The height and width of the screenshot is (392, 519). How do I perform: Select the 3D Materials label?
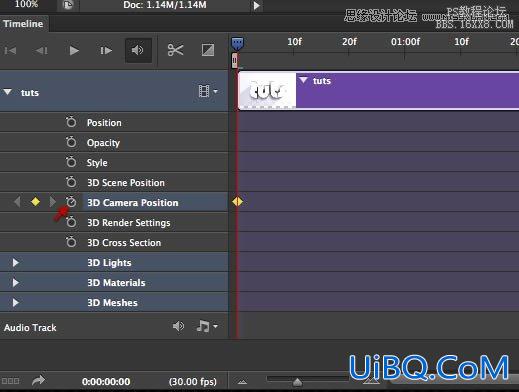[x=116, y=283]
